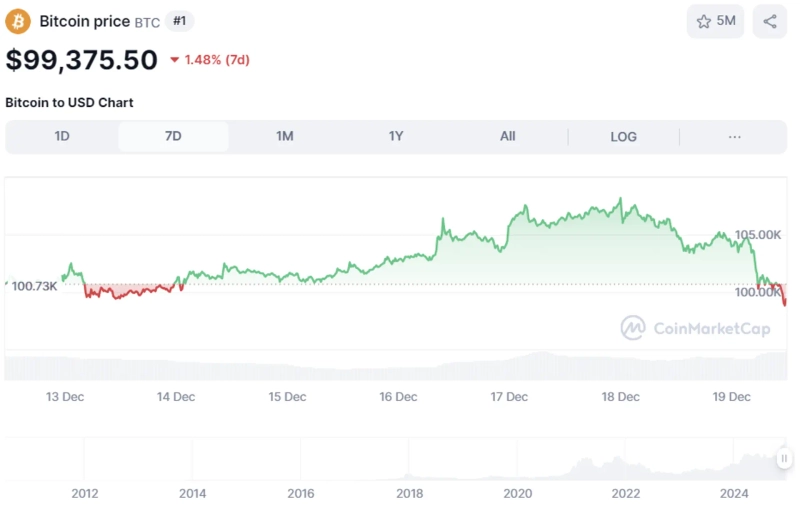Image resolution: width=800 pixels, height=508 pixels.
Task: Click the range slider handle near 2024
Action: coord(784,458)
